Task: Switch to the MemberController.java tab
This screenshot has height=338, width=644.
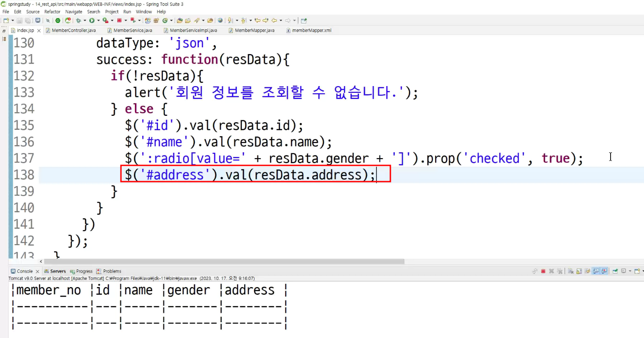Action: pos(73,30)
